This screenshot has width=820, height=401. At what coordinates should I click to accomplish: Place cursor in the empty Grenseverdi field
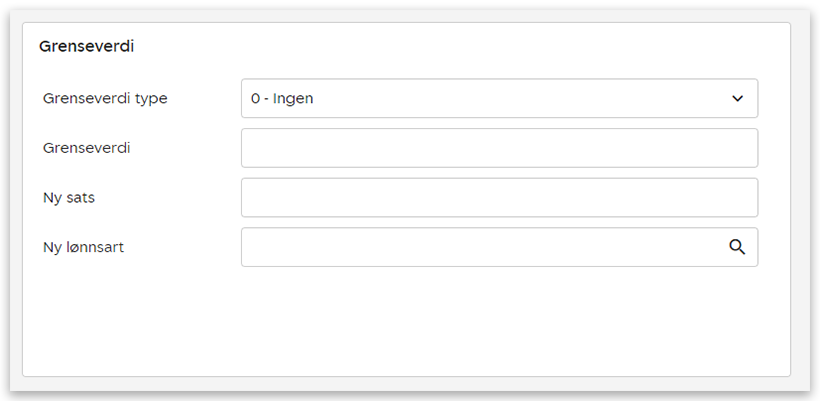498,148
